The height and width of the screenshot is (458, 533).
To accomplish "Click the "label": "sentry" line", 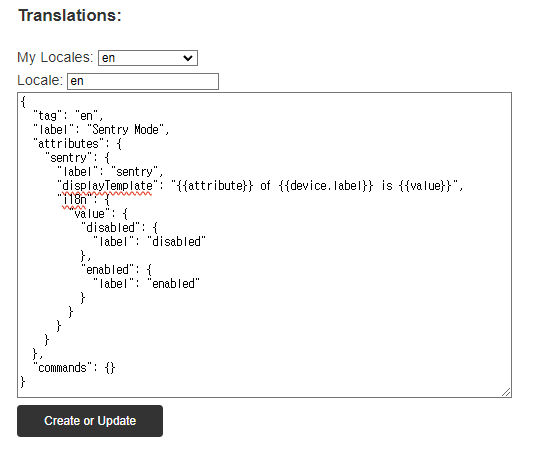I will 110,172.
